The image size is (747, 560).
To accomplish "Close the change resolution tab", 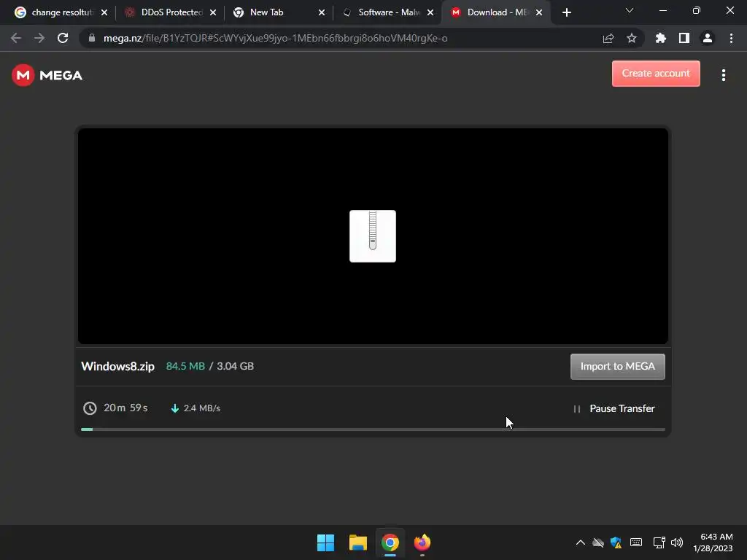I will pyautogui.click(x=104, y=12).
